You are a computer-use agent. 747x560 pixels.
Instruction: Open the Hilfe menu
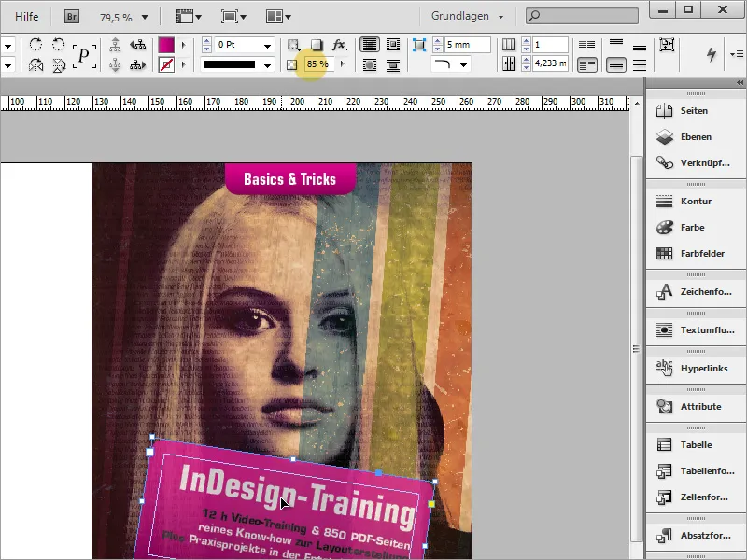click(27, 17)
